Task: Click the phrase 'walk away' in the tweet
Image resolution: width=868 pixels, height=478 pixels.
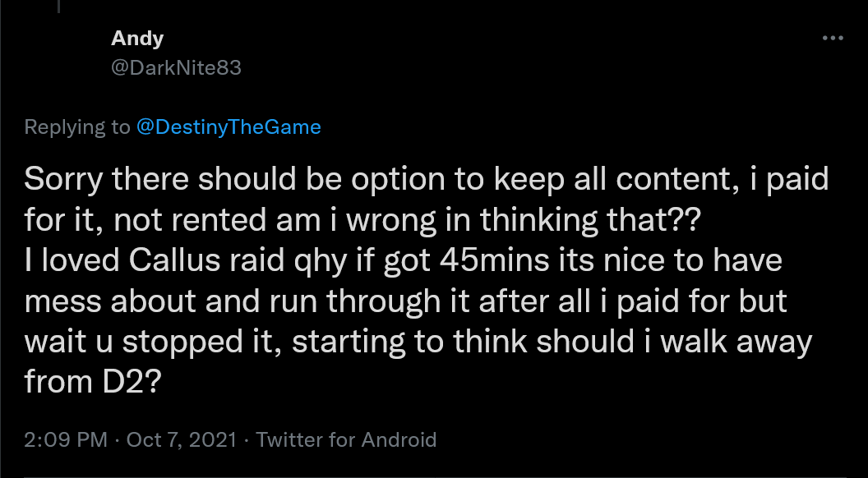Action: pos(736,342)
